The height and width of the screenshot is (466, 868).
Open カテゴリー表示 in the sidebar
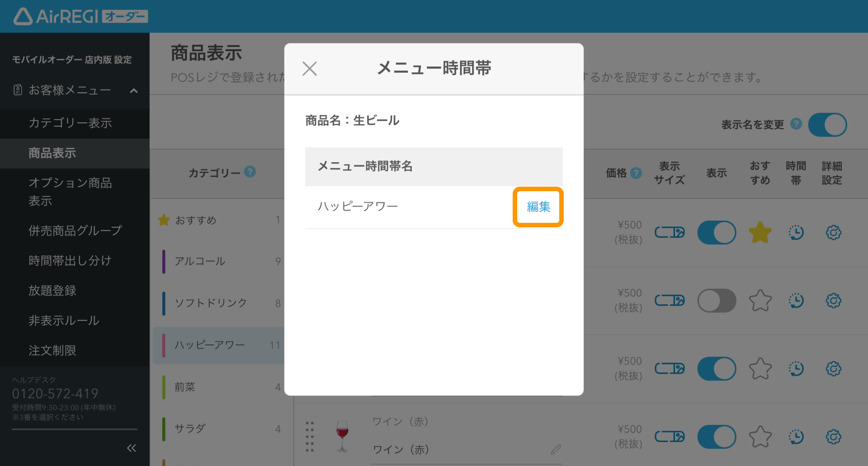(x=75, y=123)
